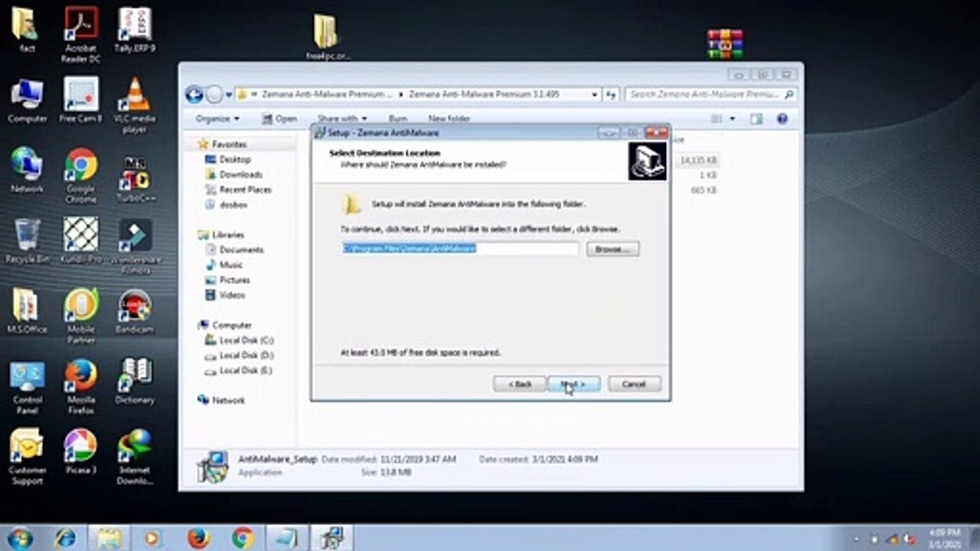The width and height of the screenshot is (980, 551).
Task: Open the free4pc folder on the desktop
Action: pos(327,37)
